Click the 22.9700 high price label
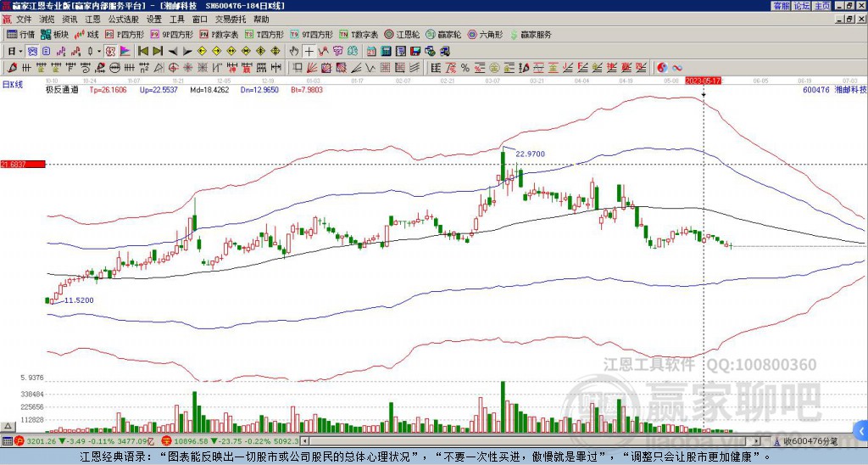The height and width of the screenshot is (465, 868). 530,154
